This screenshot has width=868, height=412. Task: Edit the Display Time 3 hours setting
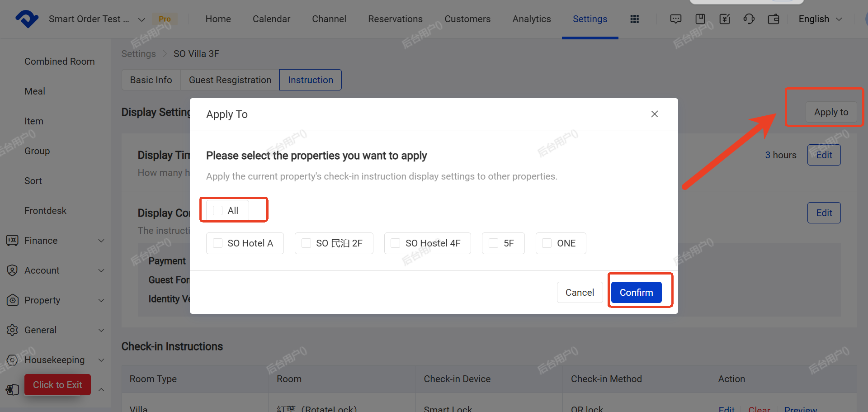(824, 155)
